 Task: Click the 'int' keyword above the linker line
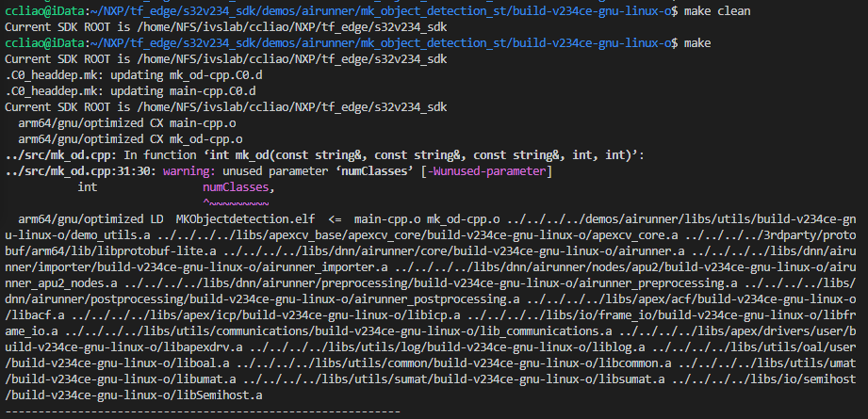[x=86, y=187]
